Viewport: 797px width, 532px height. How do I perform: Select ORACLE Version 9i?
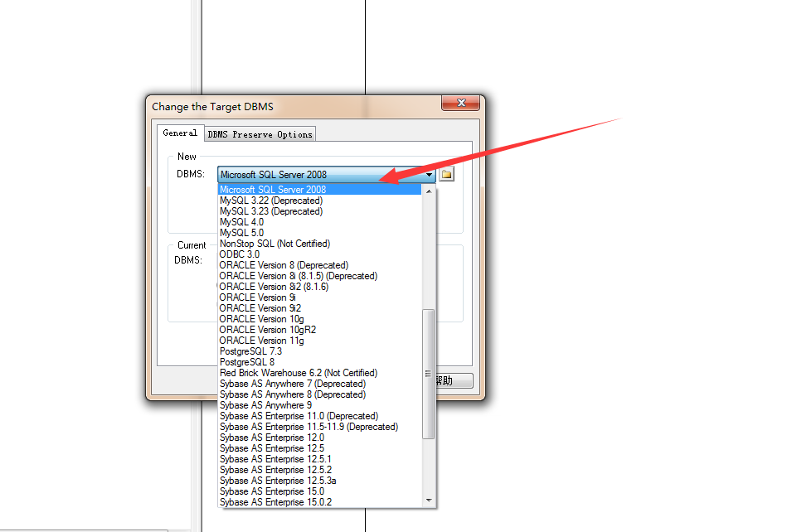pos(320,297)
